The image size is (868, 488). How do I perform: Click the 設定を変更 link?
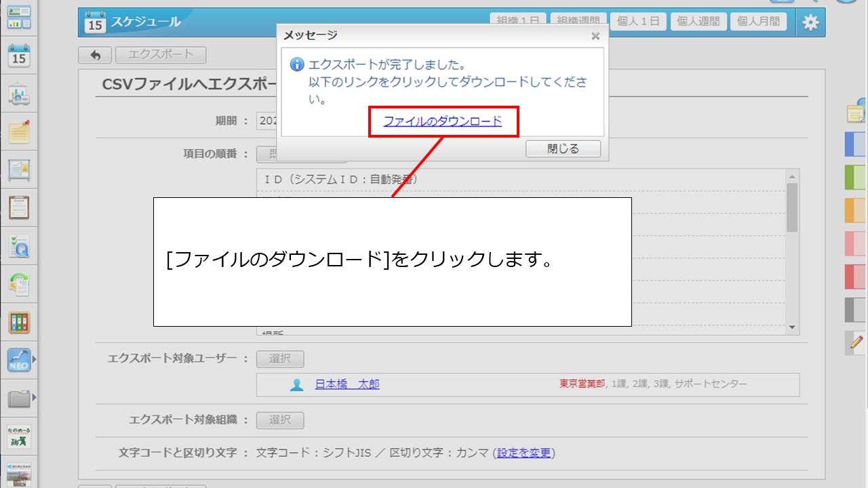(524, 453)
